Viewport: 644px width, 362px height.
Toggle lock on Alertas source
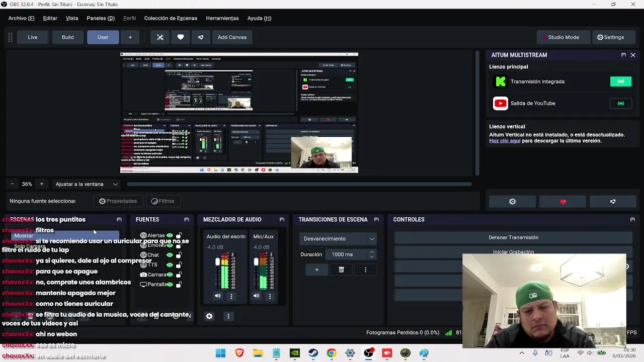pyautogui.click(x=179, y=235)
